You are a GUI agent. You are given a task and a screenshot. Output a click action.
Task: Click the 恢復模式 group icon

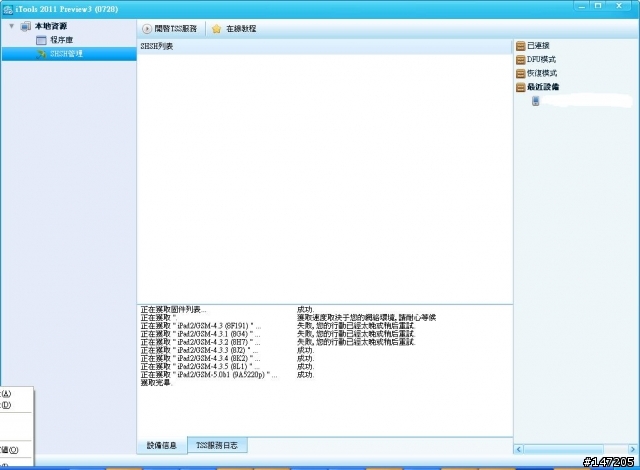(520, 73)
